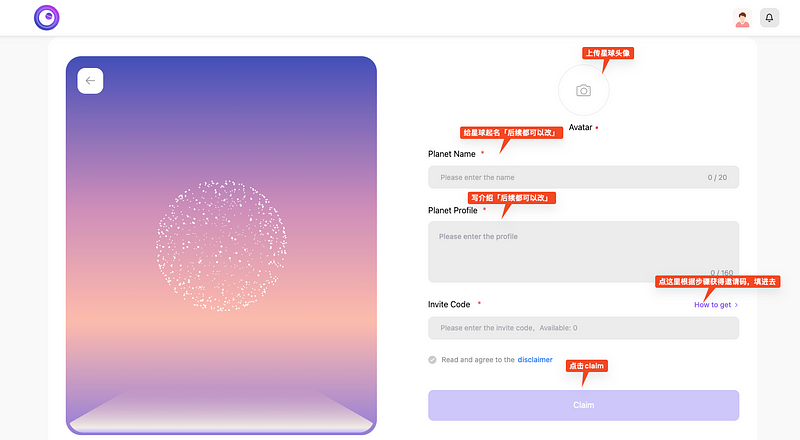
Task: Open the How to get link
Action: click(x=712, y=305)
